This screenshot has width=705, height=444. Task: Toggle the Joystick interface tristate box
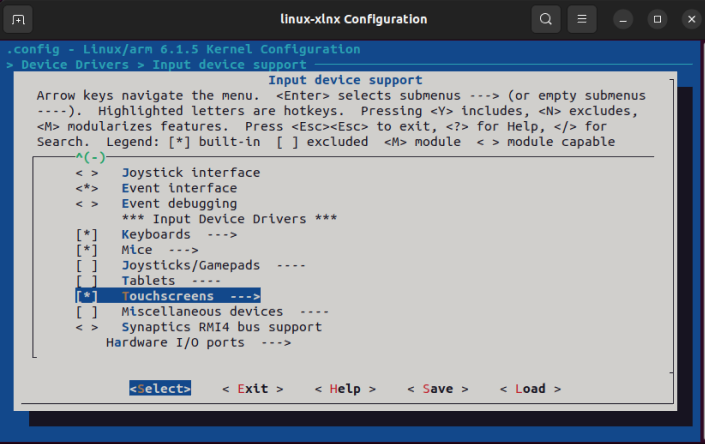(x=87, y=173)
